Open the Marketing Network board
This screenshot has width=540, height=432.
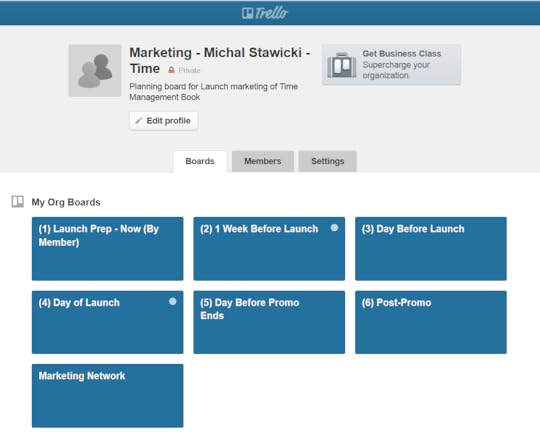[x=107, y=395]
